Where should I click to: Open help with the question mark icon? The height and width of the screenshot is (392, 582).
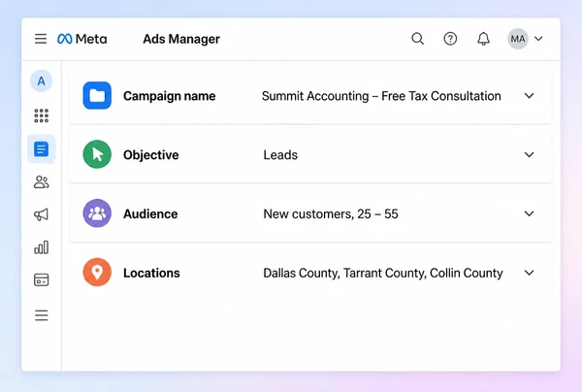[x=450, y=39]
